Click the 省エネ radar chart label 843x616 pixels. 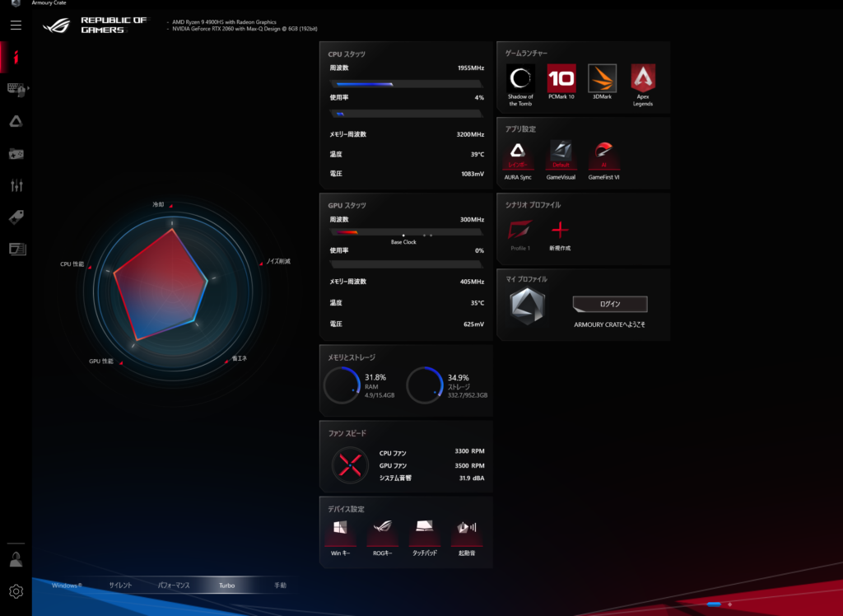(240, 358)
